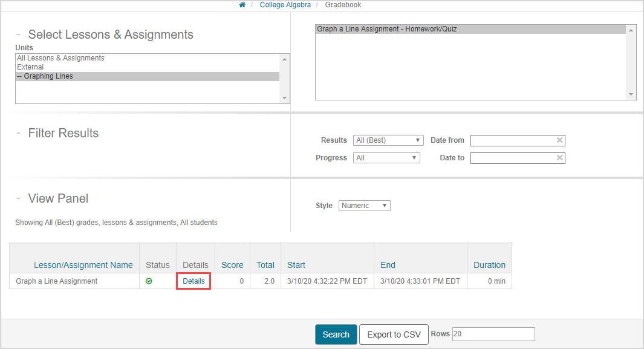Click the home icon in breadcrumb
The height and width of the screenshot is (349, 644).
pos(242,5)
